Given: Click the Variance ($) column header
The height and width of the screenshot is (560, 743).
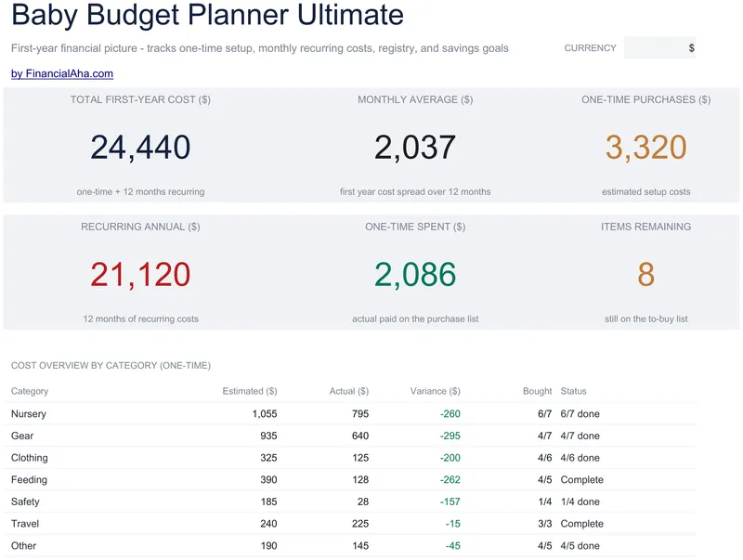Looking at the screenshot, I should (x=435, y=391).
